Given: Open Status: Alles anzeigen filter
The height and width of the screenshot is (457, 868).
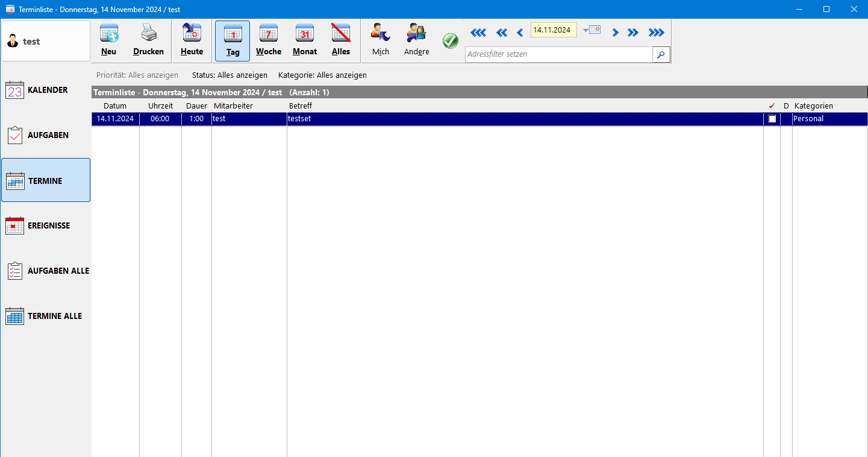Looking at the screenshot, I should [x=229, y=75].
